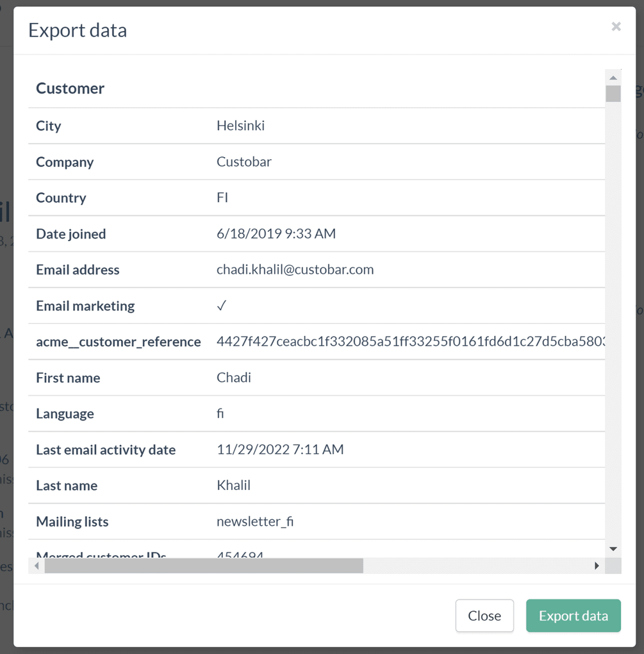
Task: Select the email address chadi.khalil@custobar.com
Action: click(x=295, y=269)
